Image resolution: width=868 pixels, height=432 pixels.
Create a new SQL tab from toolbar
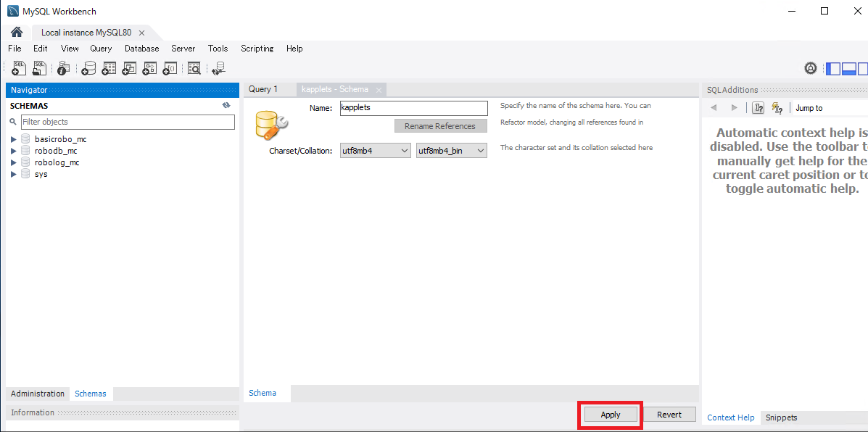point(19,68)
